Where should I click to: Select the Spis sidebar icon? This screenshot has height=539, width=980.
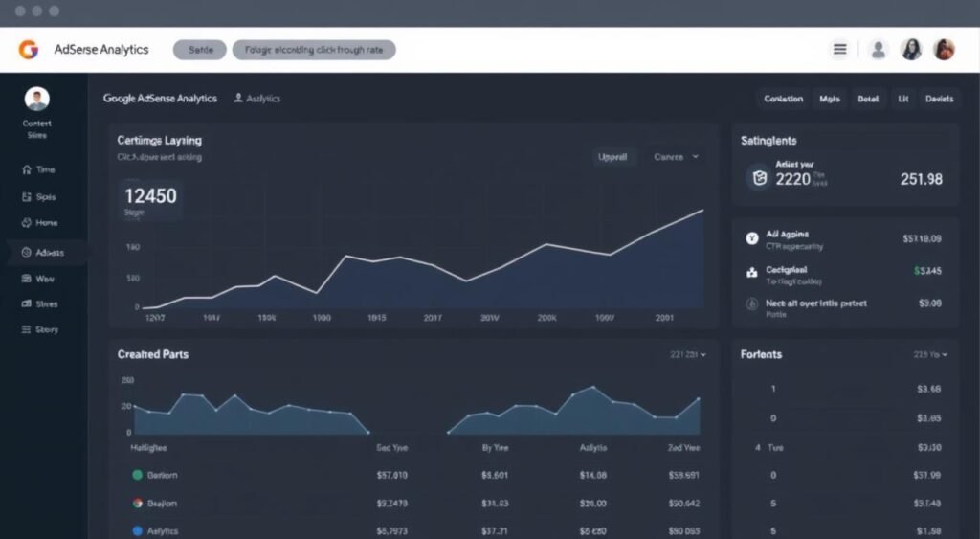26,197
